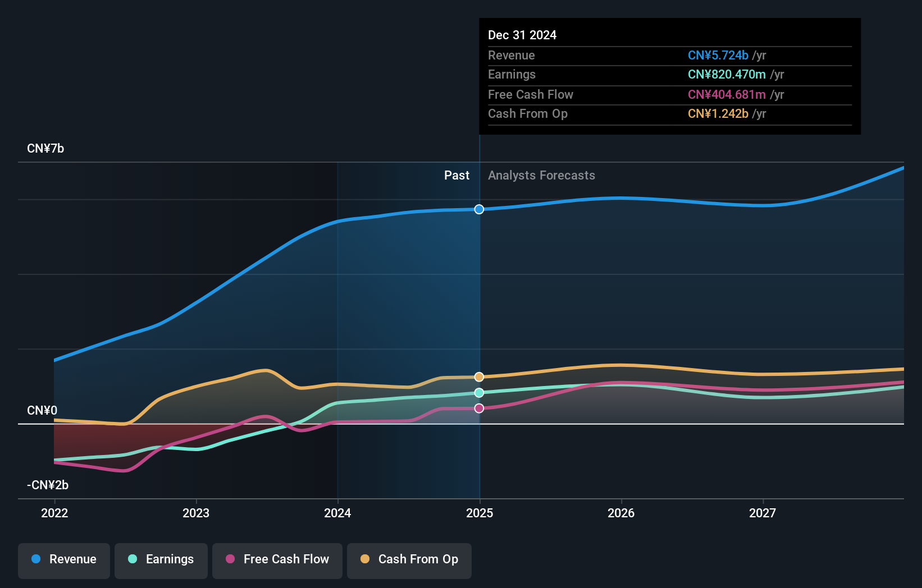The width and height of the screenshot is (922, 588).
Task: Click the Dec 31 2024 tooltip heading
Action: (x=522, y=35)
